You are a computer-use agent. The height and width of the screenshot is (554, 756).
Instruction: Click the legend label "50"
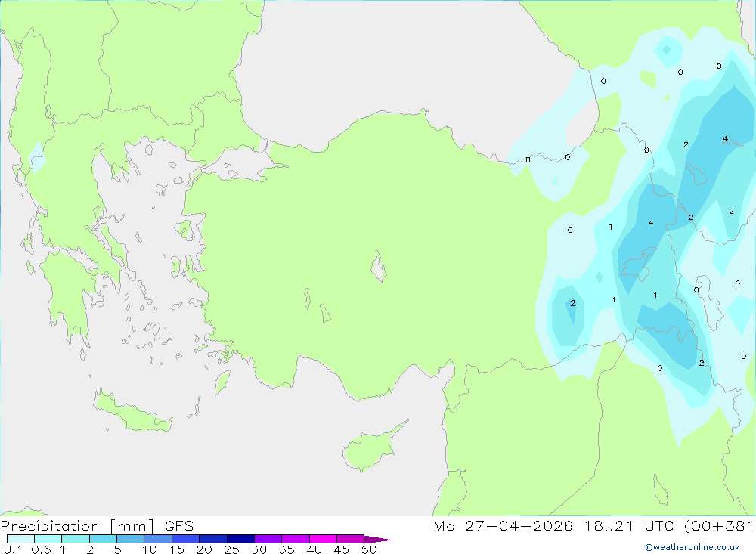pos(369,549)
